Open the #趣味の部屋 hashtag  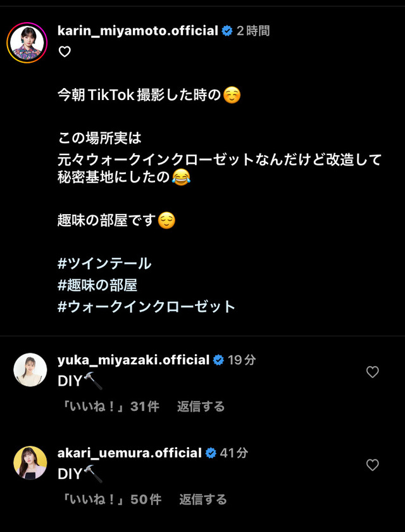[x=97, y=286]
